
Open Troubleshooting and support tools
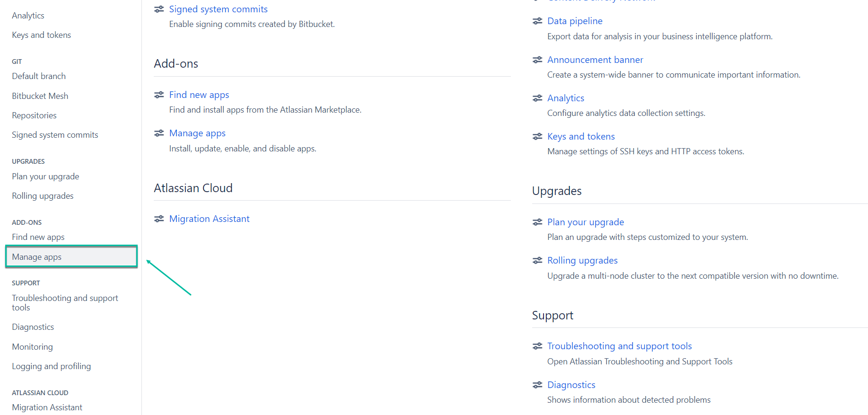[x=619, y=346]
